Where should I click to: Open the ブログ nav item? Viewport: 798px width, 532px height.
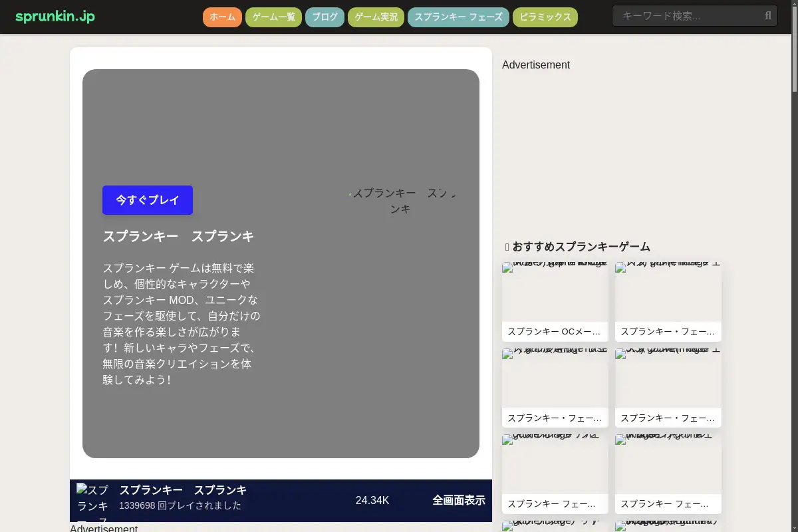coord(325,17)
